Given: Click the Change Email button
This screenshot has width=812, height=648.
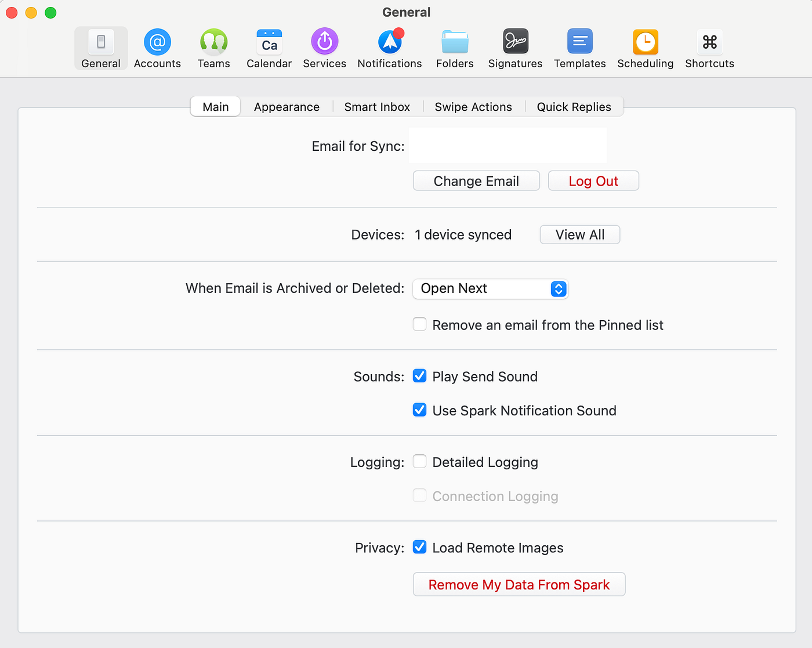Looking at the screenshot, I should 476,180.
